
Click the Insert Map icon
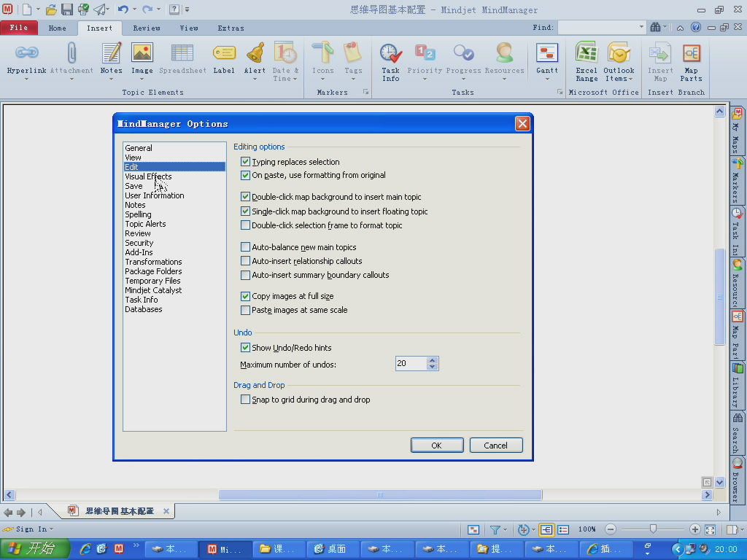click(x=659, y=62)
